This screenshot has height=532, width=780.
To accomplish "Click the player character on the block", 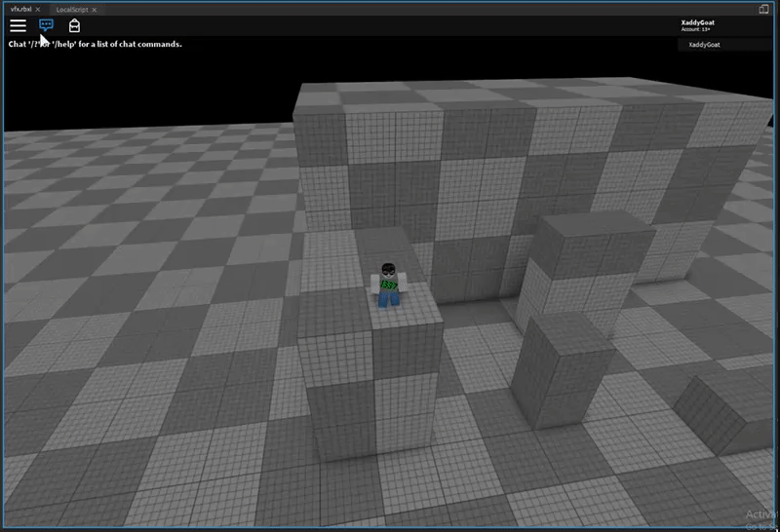I will (388, 285).
